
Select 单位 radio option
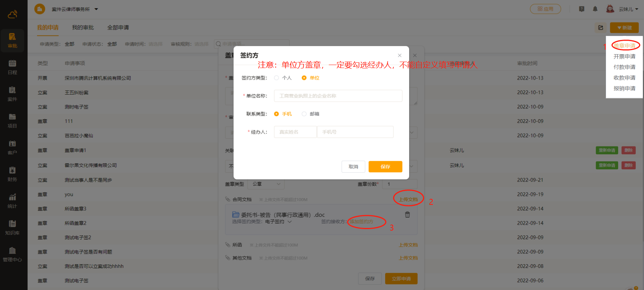304,78
